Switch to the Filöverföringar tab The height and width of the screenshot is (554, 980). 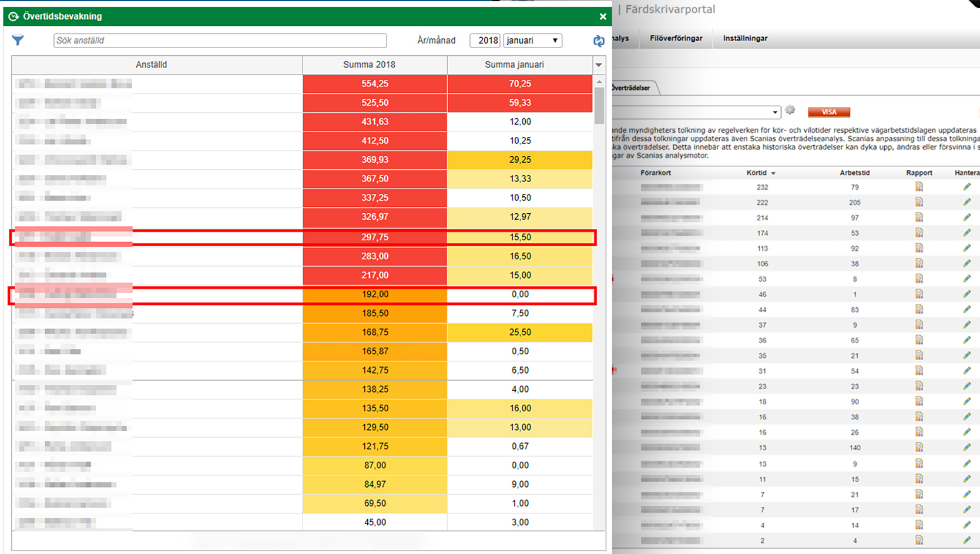[676, 38]
